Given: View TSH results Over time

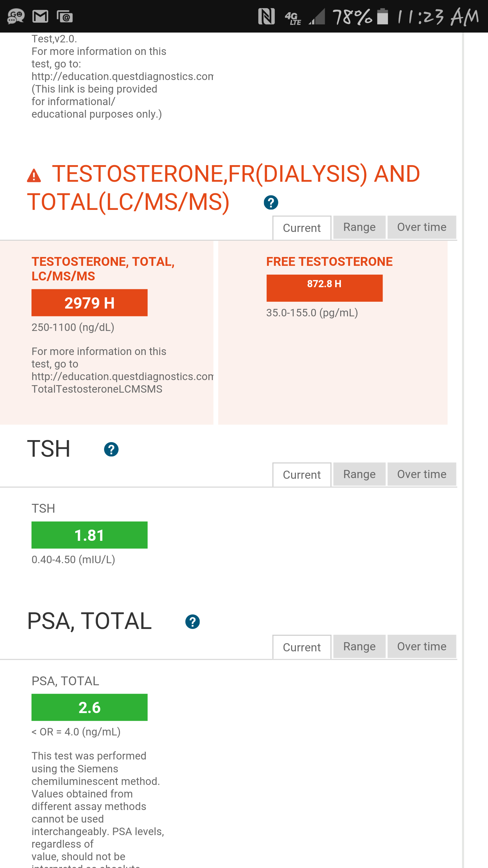Looking at the screenshot, I should (422, 474).
